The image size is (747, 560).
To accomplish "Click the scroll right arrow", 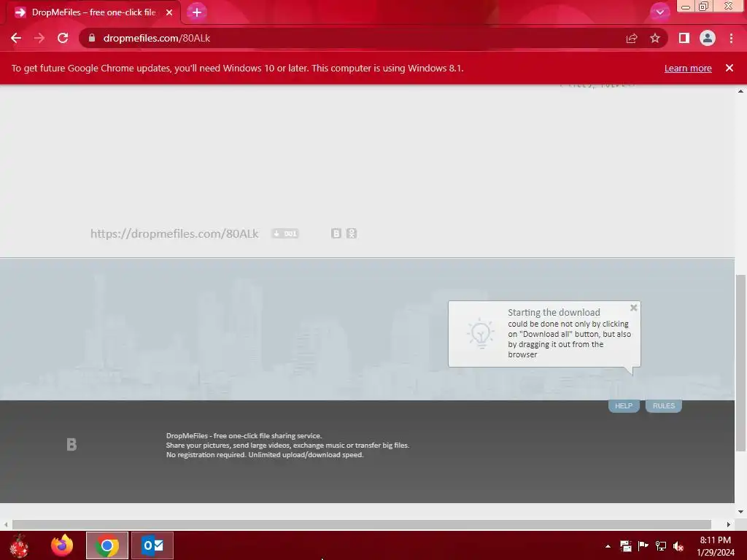I will pos(729,524).
